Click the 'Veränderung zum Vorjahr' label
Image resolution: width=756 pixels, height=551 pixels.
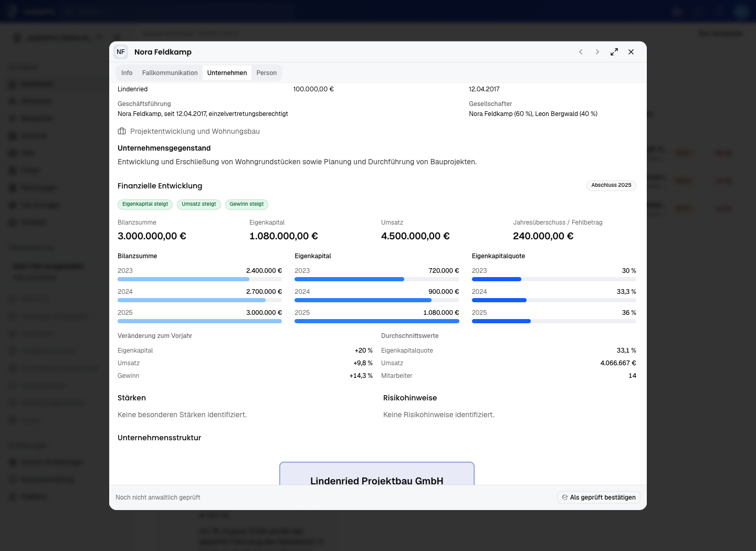(155, 336)
